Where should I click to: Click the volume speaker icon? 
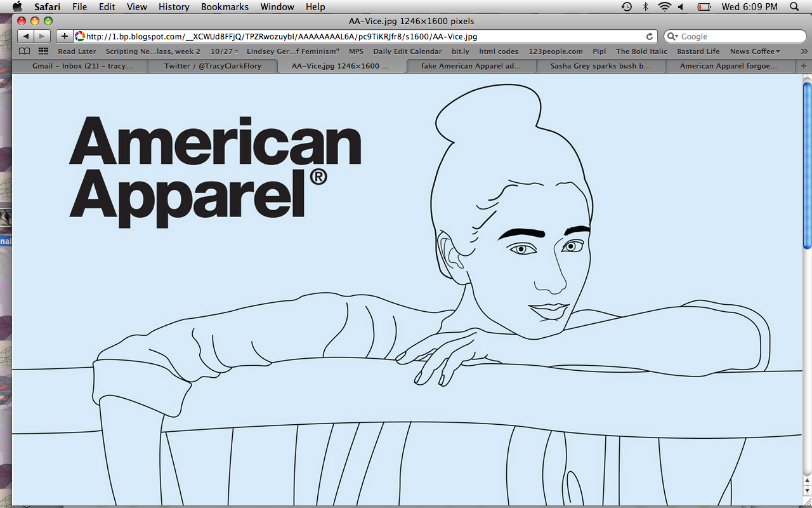[x=681, y=6]
